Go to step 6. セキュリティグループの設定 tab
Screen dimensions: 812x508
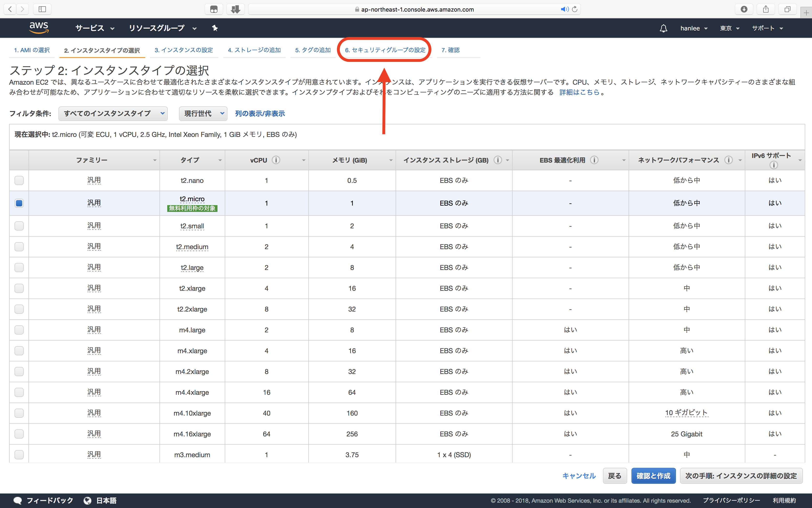click(385, 50)
